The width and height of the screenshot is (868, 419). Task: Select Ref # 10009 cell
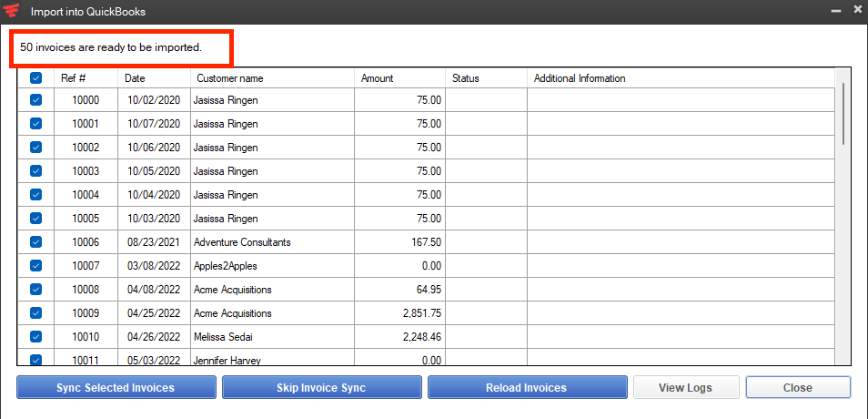[86, 313]
